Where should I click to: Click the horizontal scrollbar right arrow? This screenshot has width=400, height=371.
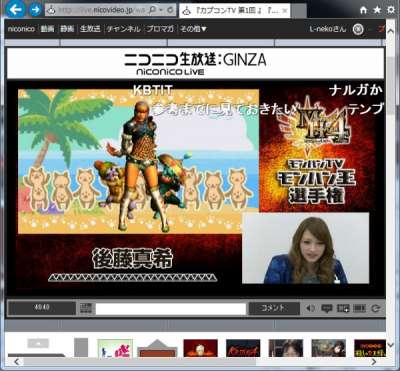coord(374,362)
